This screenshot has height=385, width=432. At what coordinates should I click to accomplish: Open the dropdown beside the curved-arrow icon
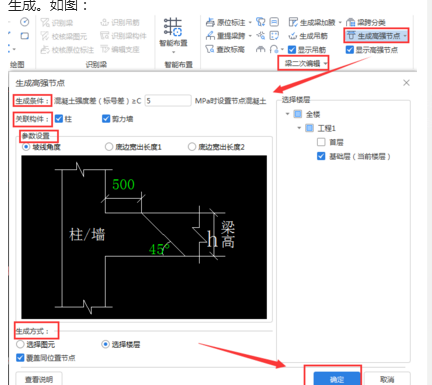[x=282, y=49]
